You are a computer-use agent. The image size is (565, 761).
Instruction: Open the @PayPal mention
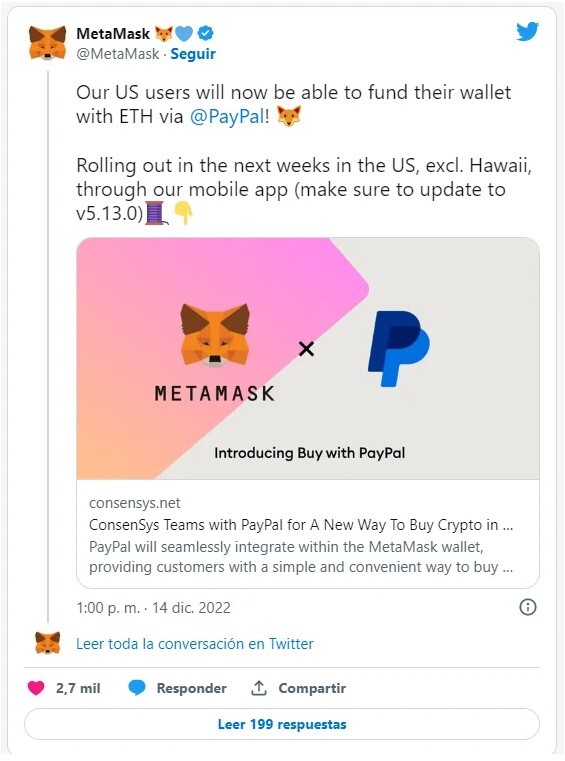pos(227,116)
